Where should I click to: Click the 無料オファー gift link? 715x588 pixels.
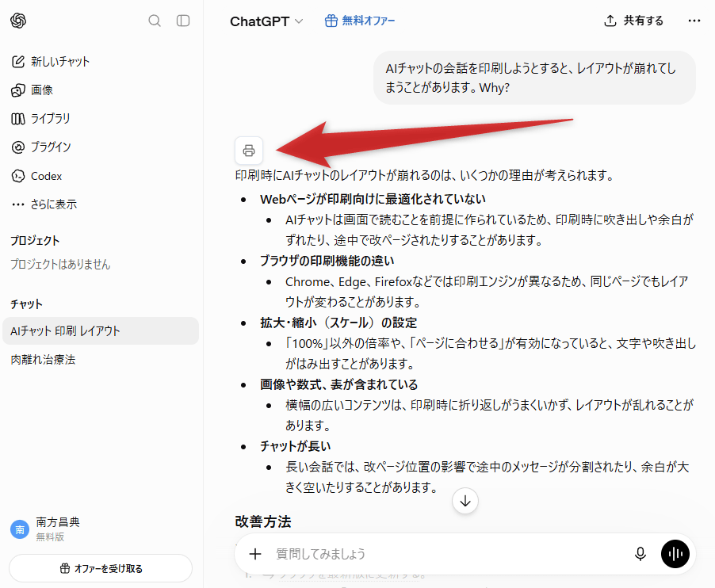(x=360, y=21)
